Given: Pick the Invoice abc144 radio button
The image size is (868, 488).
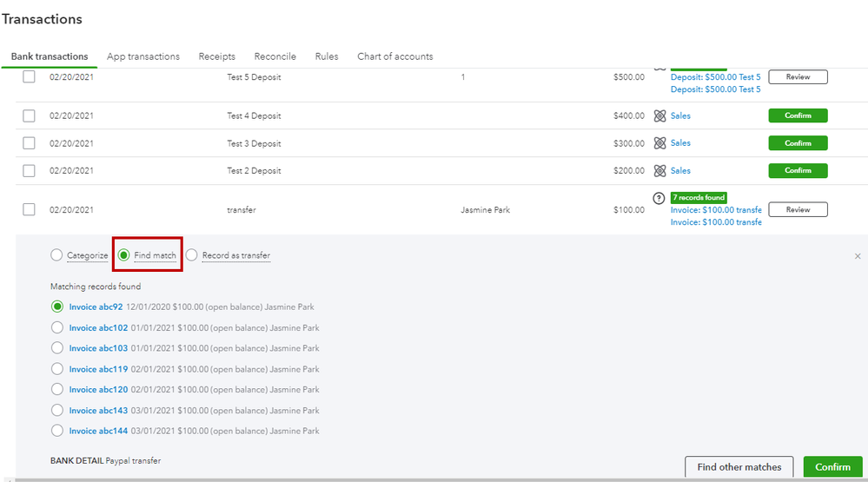Looking at the screenshot, I should click(x=57, y=431).
